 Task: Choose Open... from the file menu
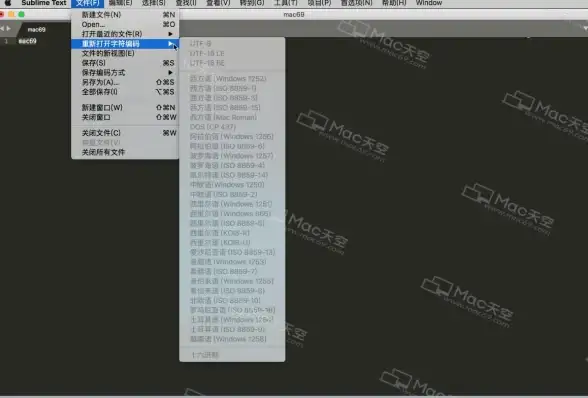125,24
